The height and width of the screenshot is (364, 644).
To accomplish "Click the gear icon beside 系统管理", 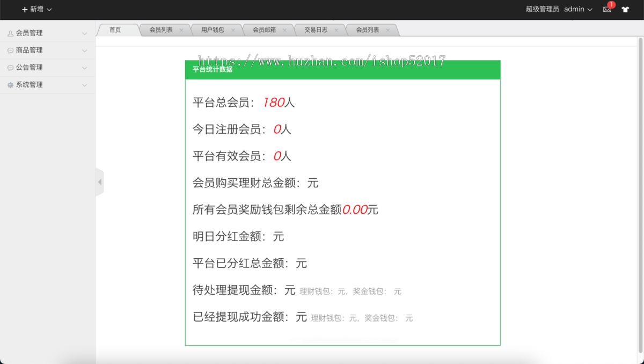I will click(x=10, y=85).
